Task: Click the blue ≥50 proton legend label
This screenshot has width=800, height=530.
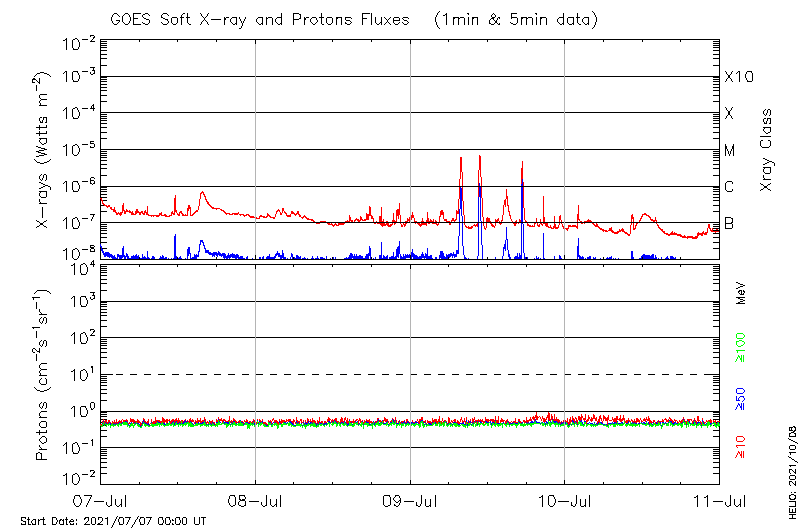Action: [x=741, y=398]
